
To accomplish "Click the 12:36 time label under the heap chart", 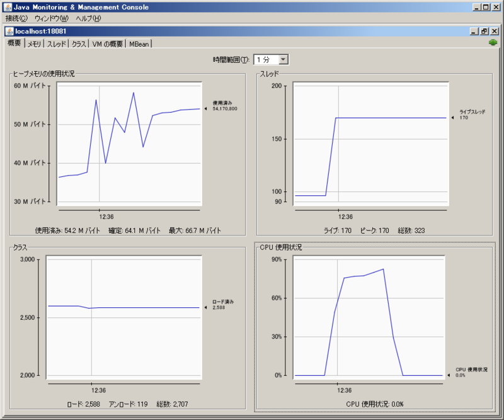I will (106, 217).
